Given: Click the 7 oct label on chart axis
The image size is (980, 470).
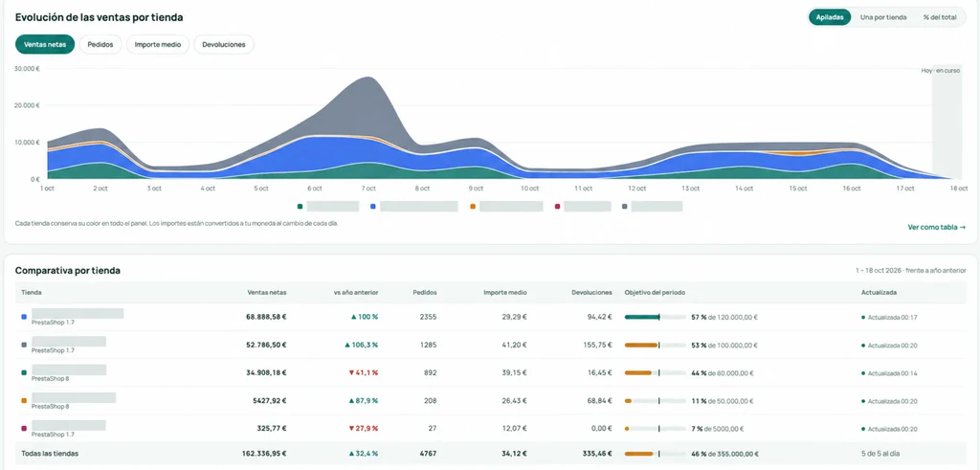Looking at the screenshot, I should (x=368, y=189).
